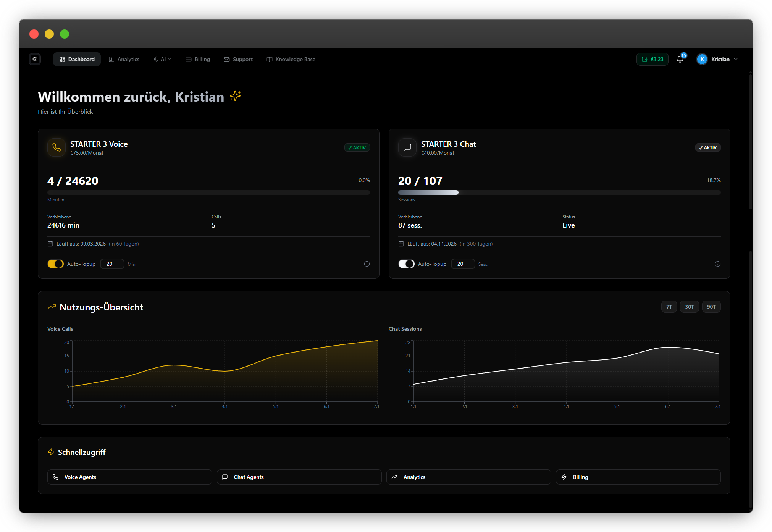Viewport: 772px width, 532px height.
Task: Click the Voice Auto-Topup minutes field
Action: tap(112, 264)
